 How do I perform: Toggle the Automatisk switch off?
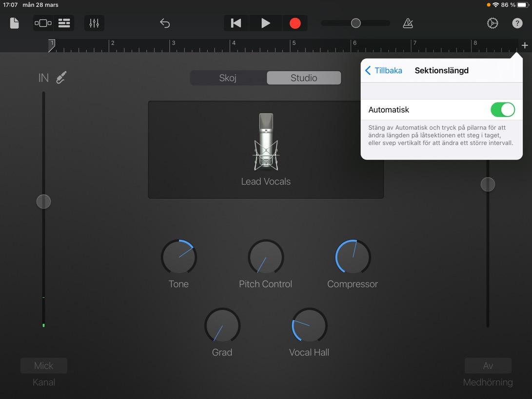point(502,110)
